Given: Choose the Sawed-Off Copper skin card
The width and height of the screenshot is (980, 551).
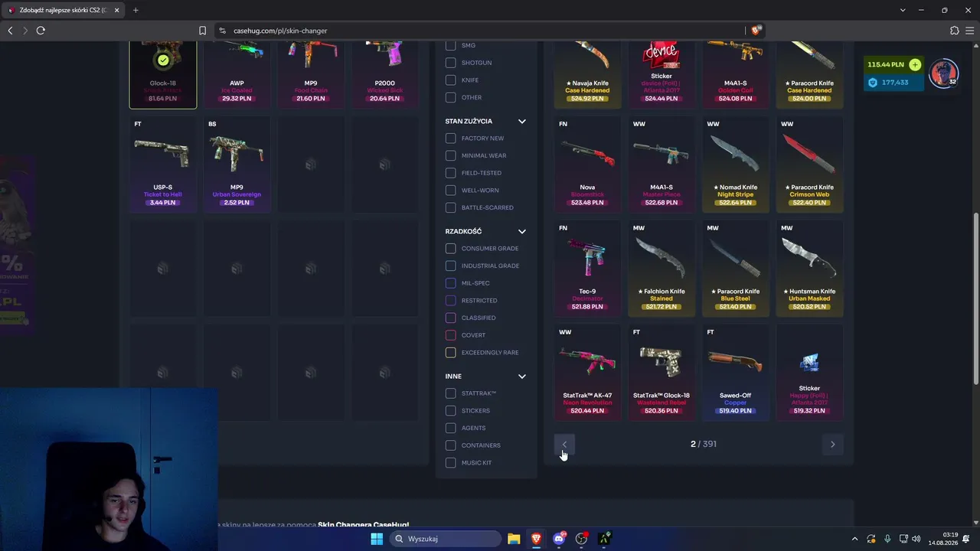Looking at the screenshot, I should click(x=736, y=373).
